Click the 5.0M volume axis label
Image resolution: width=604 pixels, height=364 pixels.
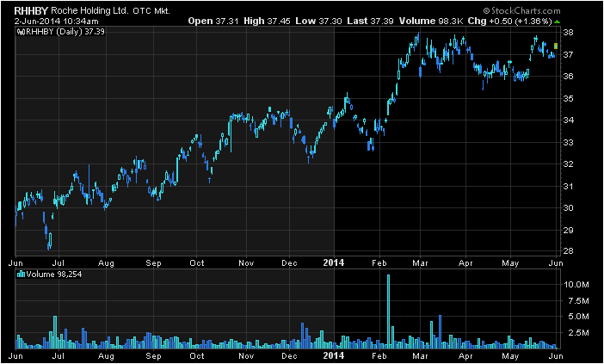pos(578,317)
